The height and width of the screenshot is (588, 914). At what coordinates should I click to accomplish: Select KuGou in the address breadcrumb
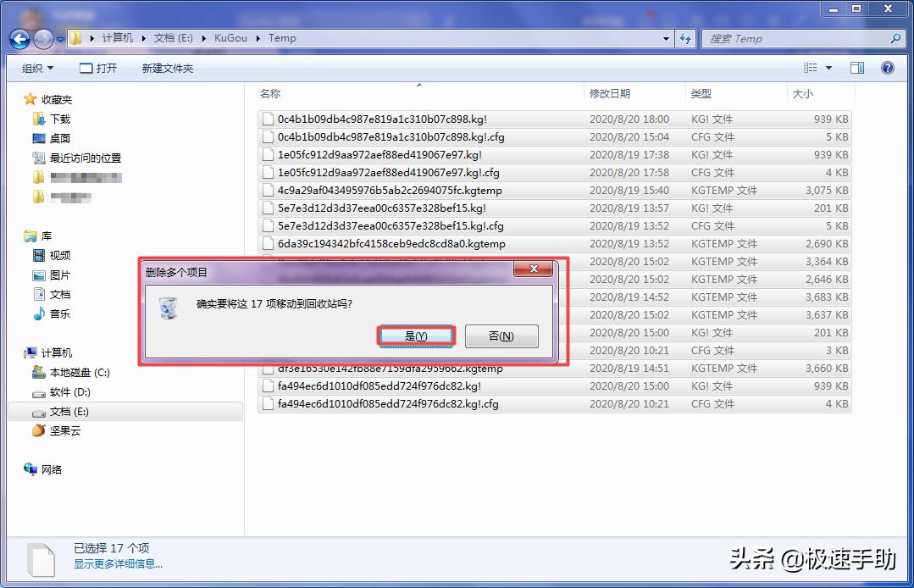[230, 38]
